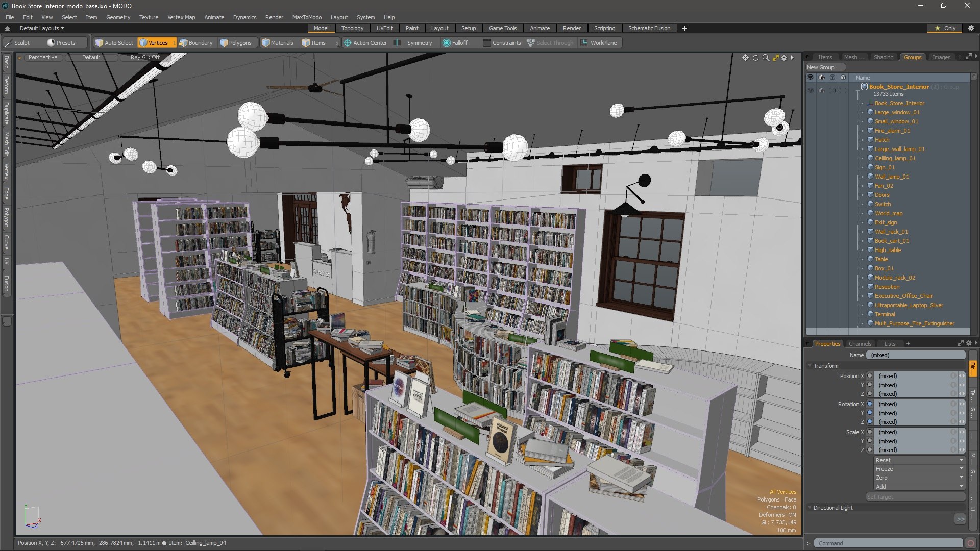This screenshot has width=980, height=551.
Task: Open the Geometry menu
Action: (118, 17)
